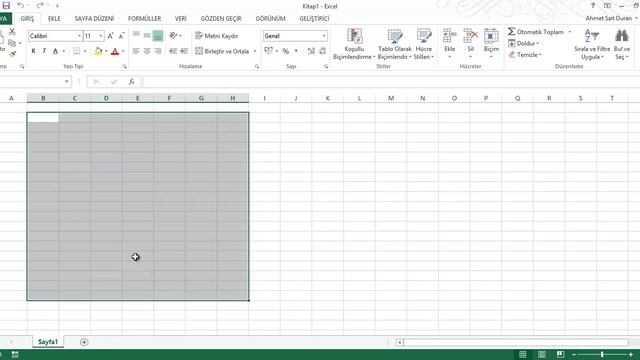Click the Biçim (format) icon

(x=491, y=36)
